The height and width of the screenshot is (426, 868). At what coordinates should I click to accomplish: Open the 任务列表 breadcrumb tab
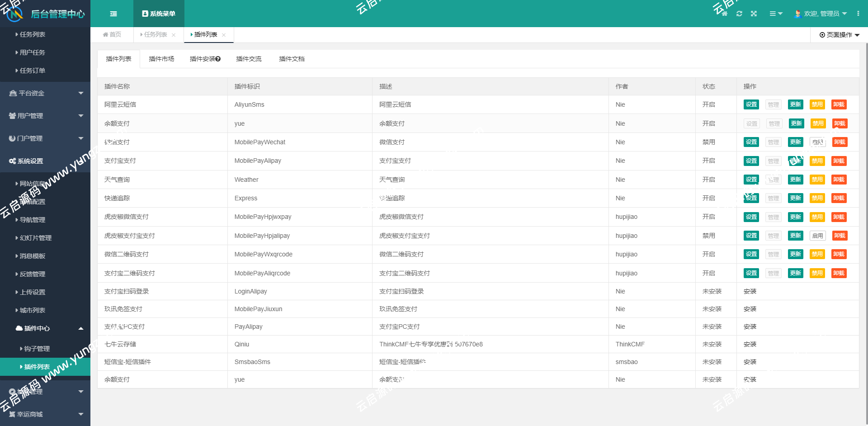(x=156, y=34)
